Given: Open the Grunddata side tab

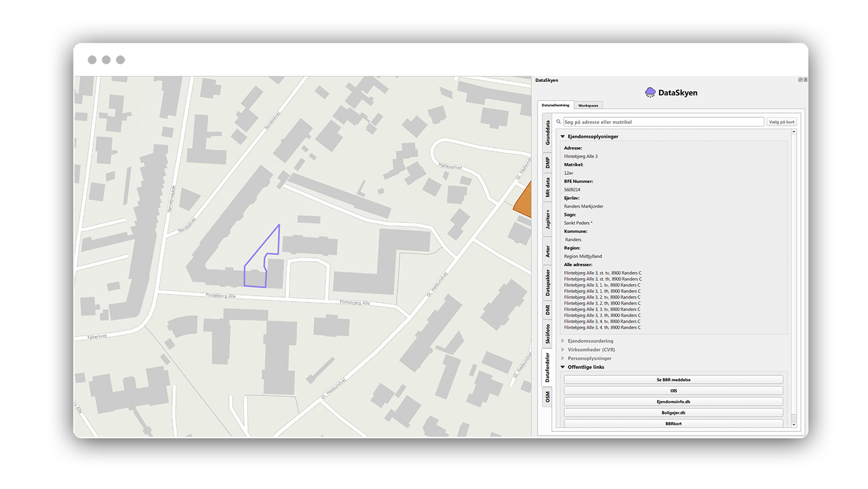Looking at the screenshot, I should pos(547,132).
